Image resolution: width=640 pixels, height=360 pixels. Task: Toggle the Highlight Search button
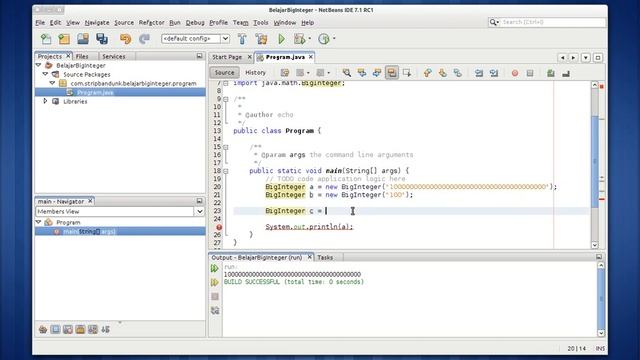tap(392, 73)
